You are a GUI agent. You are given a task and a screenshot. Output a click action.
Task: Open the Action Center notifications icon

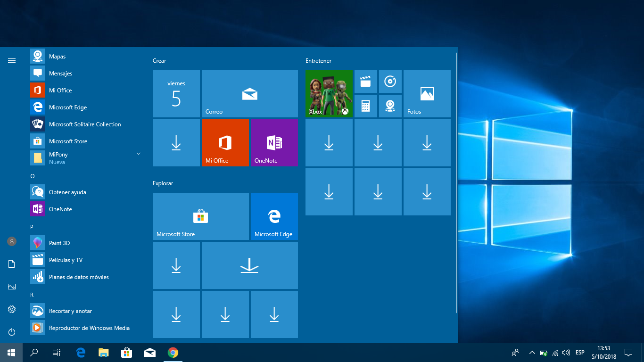tap(628, 353)
